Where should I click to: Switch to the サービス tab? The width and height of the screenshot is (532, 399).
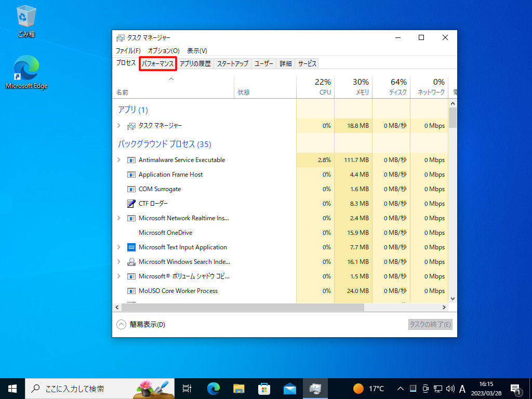point(307,63)
